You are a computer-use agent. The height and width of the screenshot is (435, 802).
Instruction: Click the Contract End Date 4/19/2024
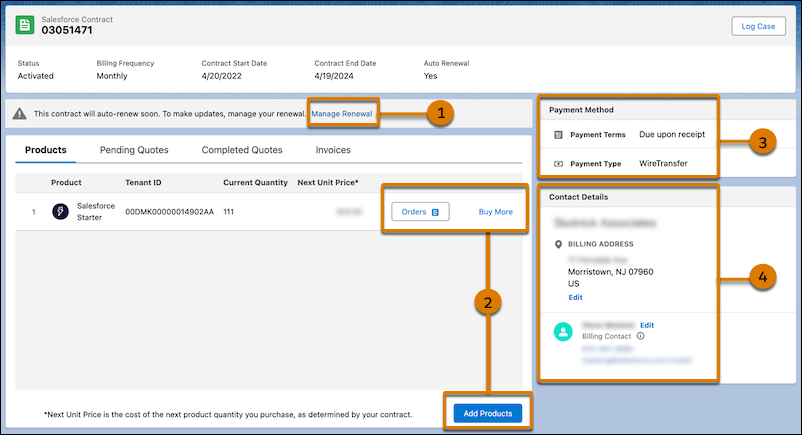click(334, 76)
